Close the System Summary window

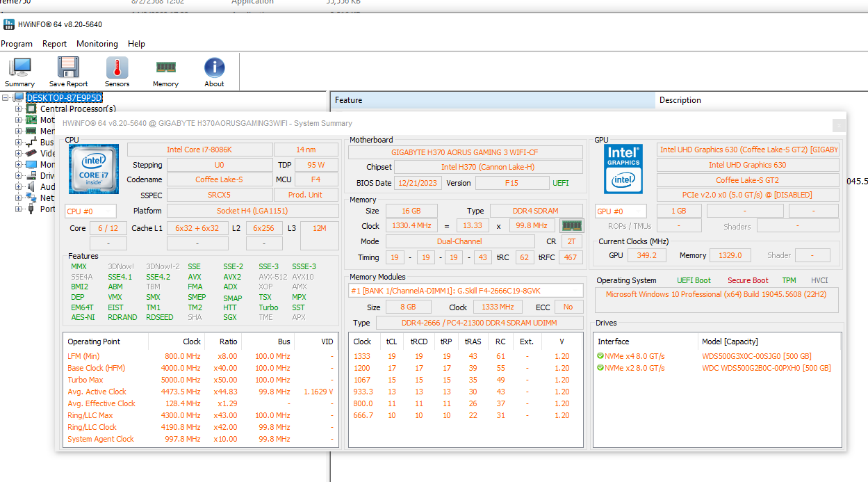coord(839,124)
